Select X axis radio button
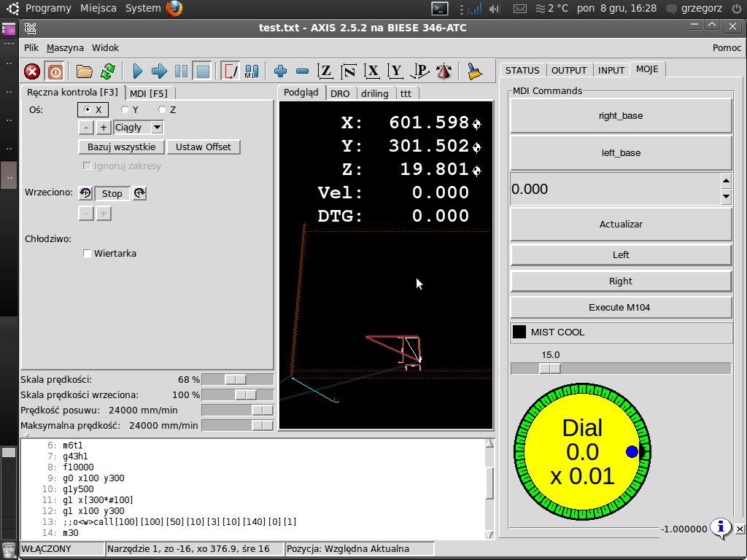747x560 pixels. tap(93, 109)
